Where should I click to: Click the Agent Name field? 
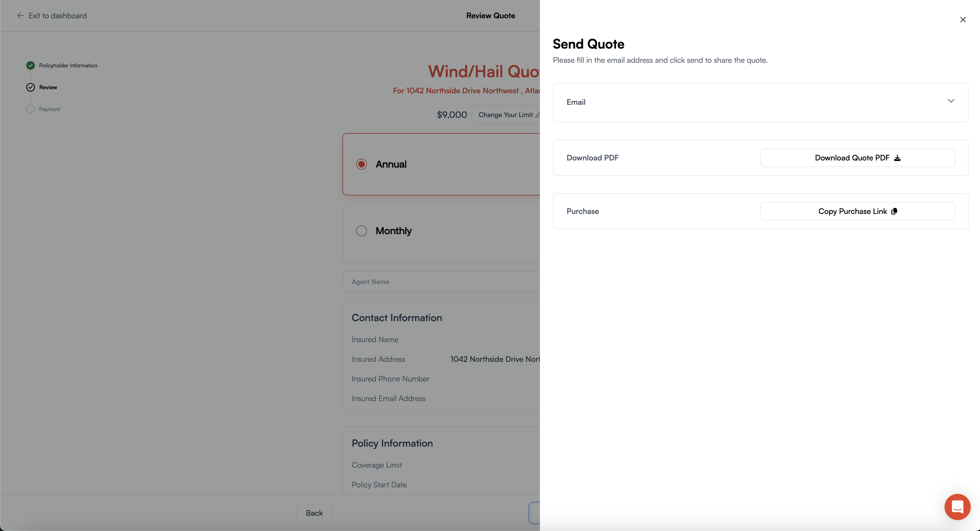coord(441,282)
